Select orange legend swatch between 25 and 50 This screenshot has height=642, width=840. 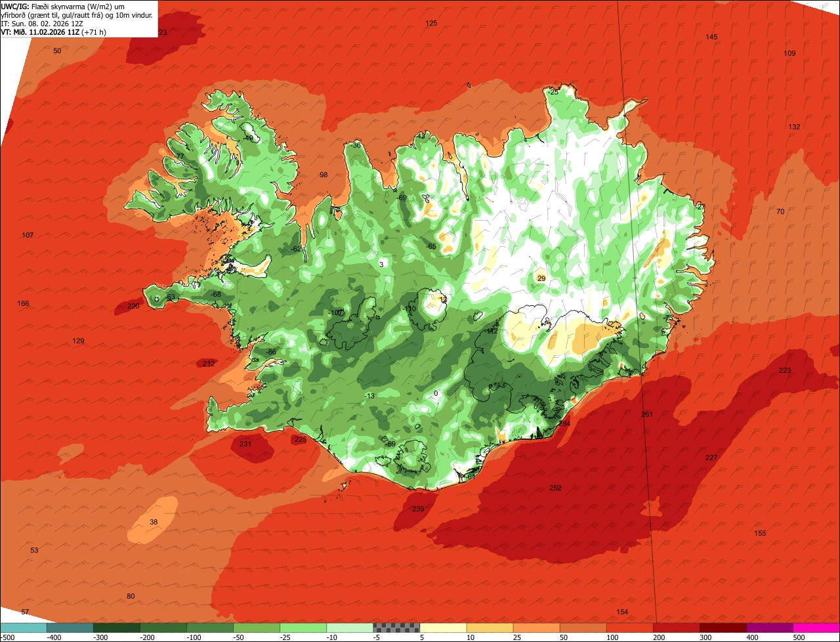(536, 628)
